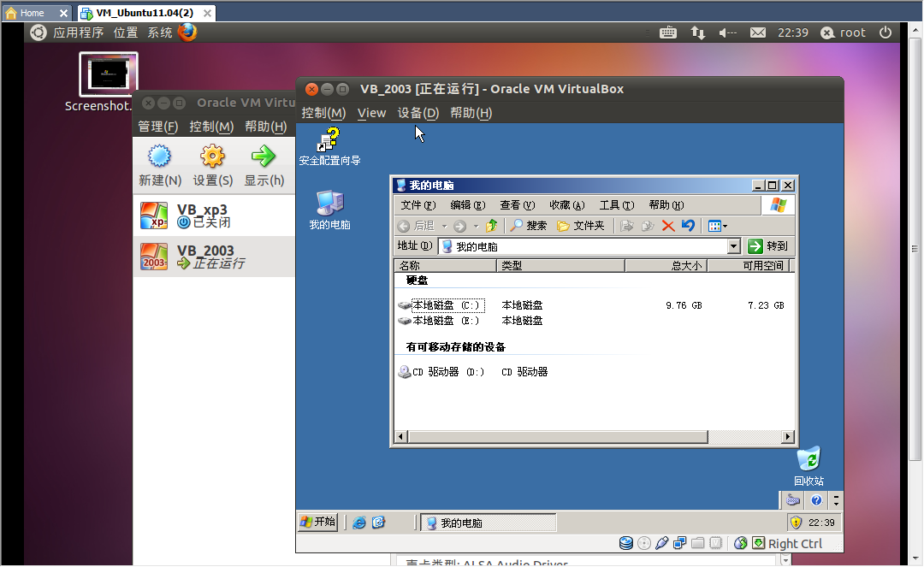Click the Move To toolbar icon
Screen dimensions: 924x567
click(x=627, y=226)
